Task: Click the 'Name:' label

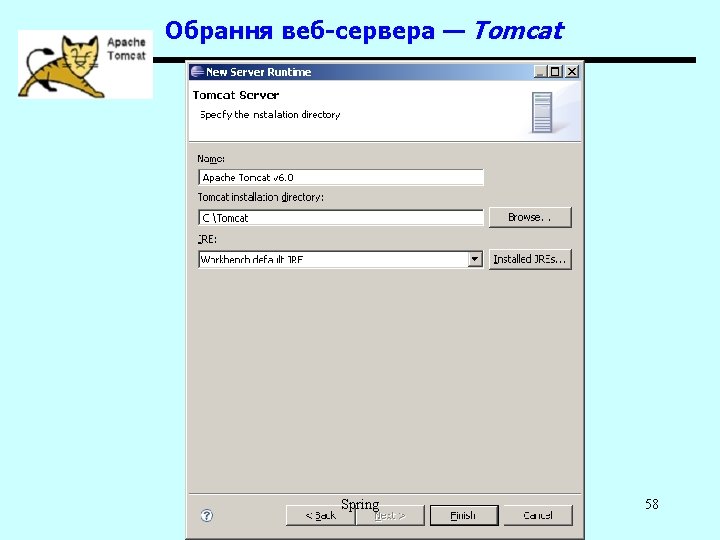Action: pos(211,159)
